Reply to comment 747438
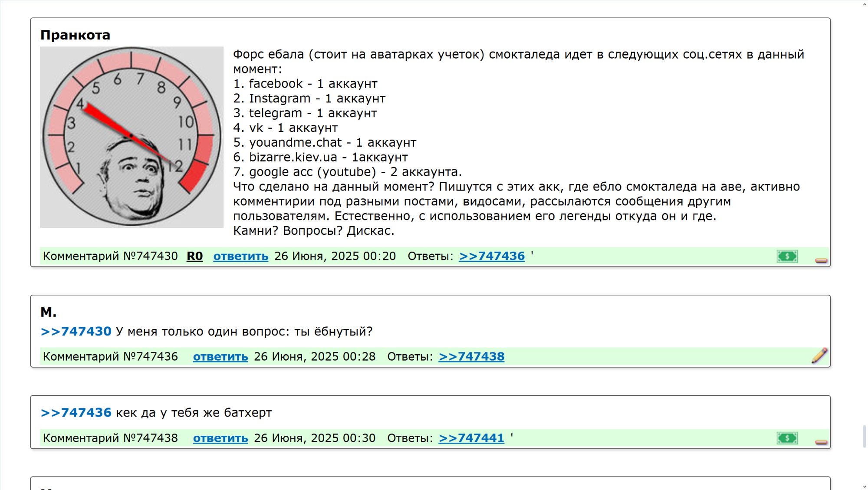The width and height of the screenshot is (868, 490). pyautogui.click(x=220, y=438)
